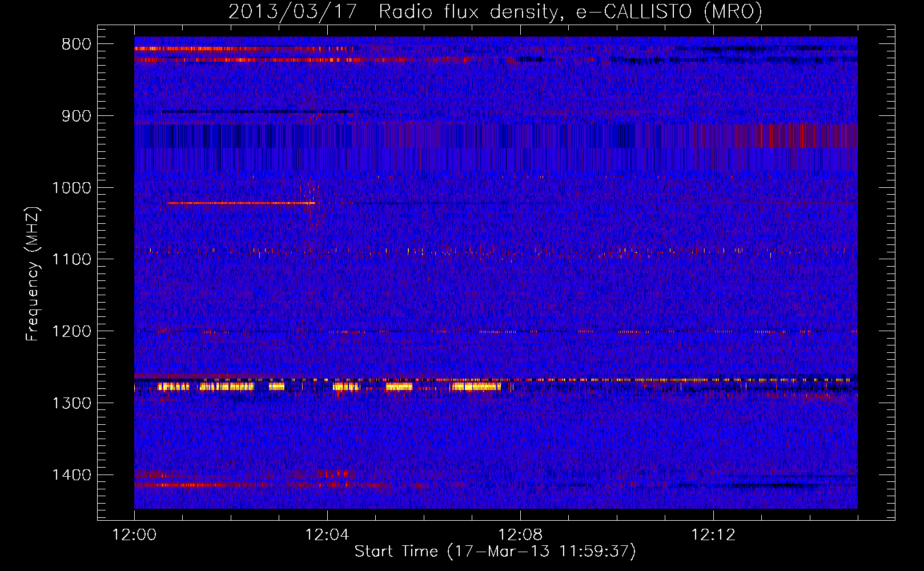The height and width of the screenshot is (571, 924).
Task: Click the time label 12:00
Action: tap(134, 535)
